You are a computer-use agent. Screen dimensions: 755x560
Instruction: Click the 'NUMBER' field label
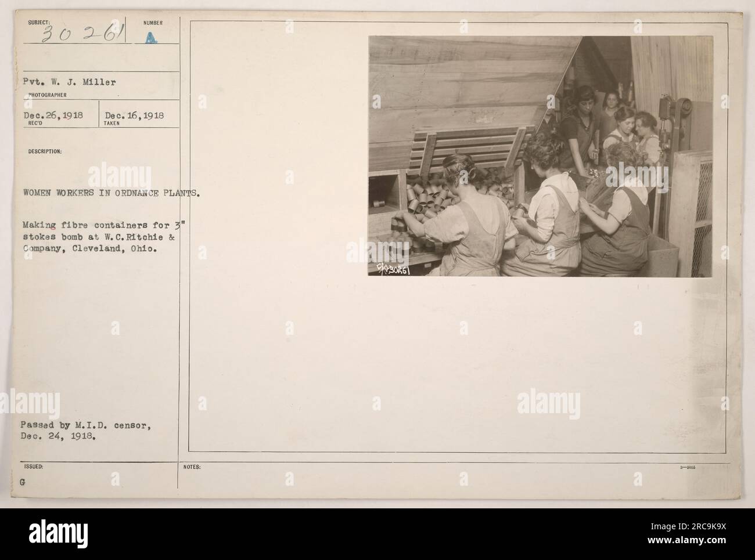[154, 23]
